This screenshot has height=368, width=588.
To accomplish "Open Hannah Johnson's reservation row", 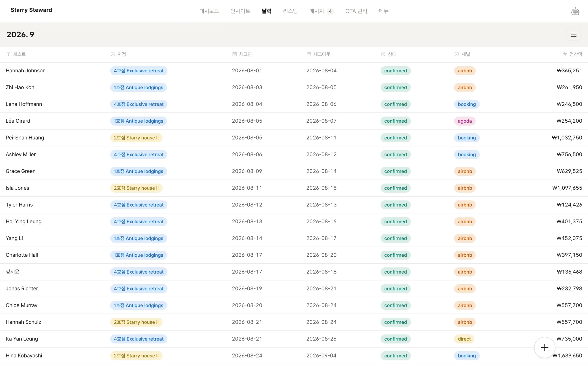I will click(294, 71).
